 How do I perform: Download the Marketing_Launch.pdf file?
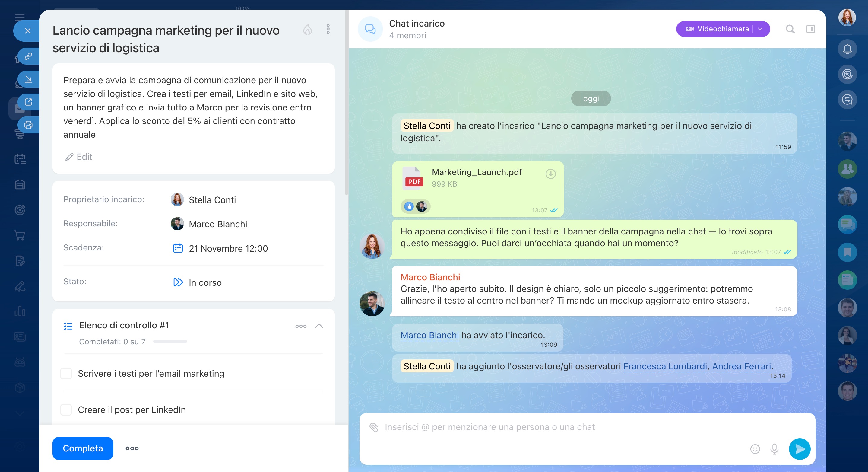[551, 174]
